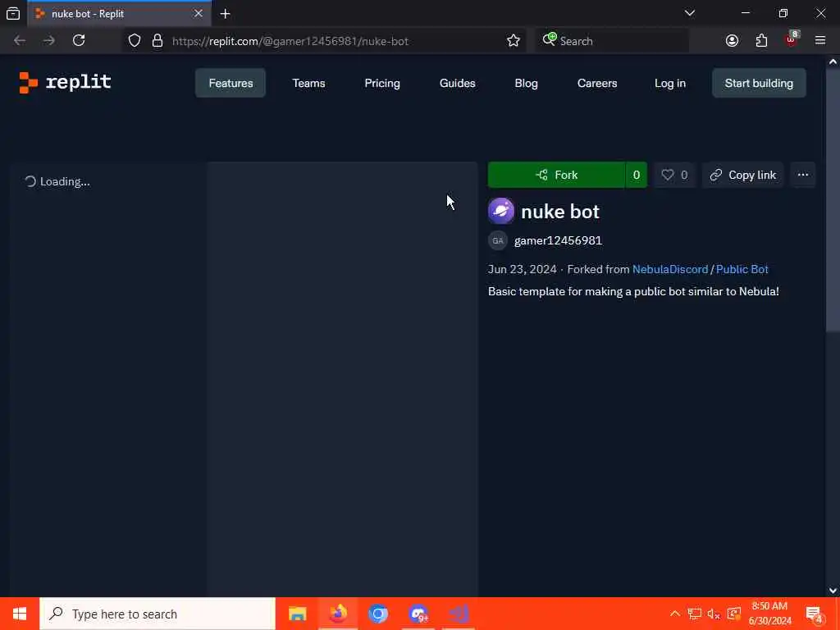Open the Extensions puzzle icon
Image resolution: width=840 pixels, height=630 pixels.
(x=761, y=41)
